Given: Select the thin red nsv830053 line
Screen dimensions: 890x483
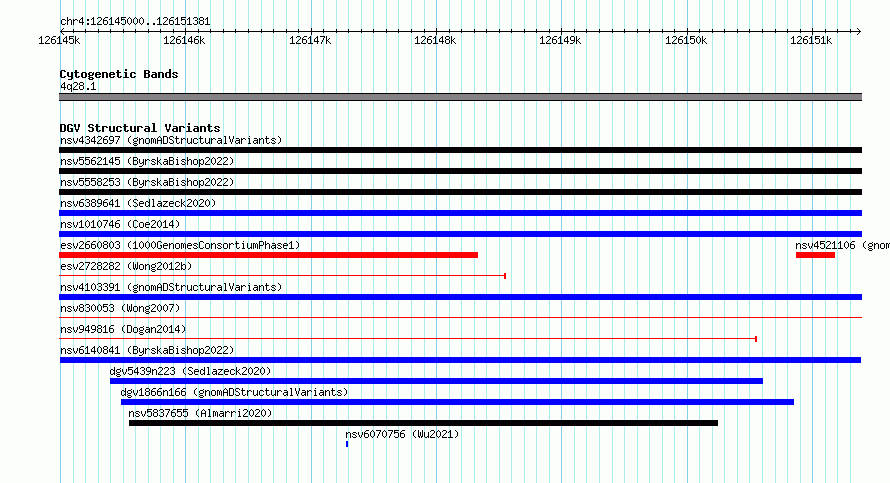Looking at the screenshot, I should click(x=460, y=318).
